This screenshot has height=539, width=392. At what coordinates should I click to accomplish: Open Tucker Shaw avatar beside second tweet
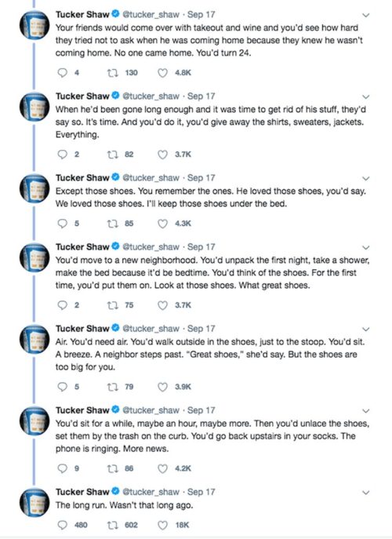[34, 107]
